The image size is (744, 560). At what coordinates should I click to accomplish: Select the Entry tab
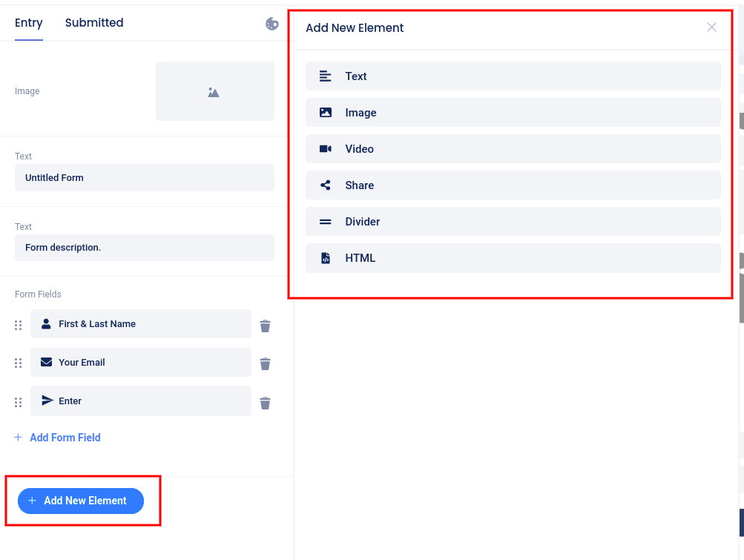(x=29, y=23)
